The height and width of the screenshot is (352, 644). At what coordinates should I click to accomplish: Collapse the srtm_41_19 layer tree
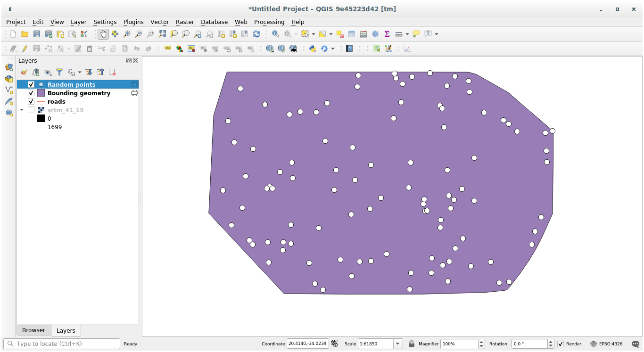click(x=22, y=110)
